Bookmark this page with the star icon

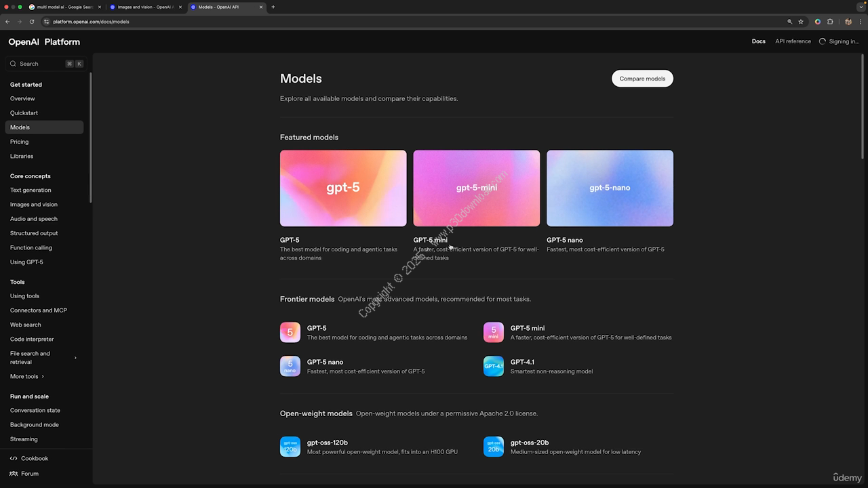pos(801,22)
